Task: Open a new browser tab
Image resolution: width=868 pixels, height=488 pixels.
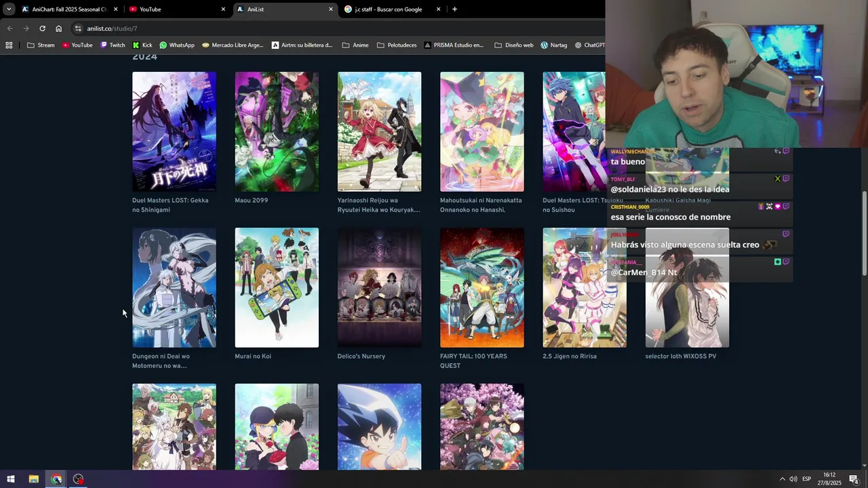Action: 454,9
